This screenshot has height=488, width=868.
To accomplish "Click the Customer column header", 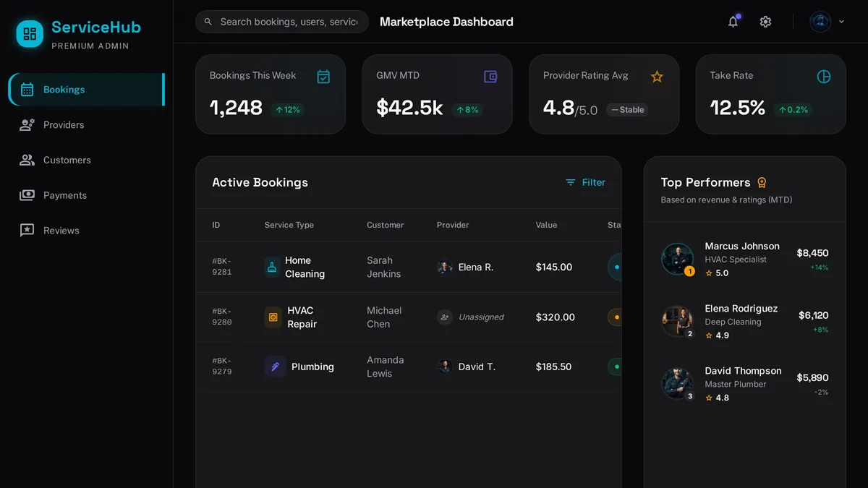I will [x=385, y=225].
